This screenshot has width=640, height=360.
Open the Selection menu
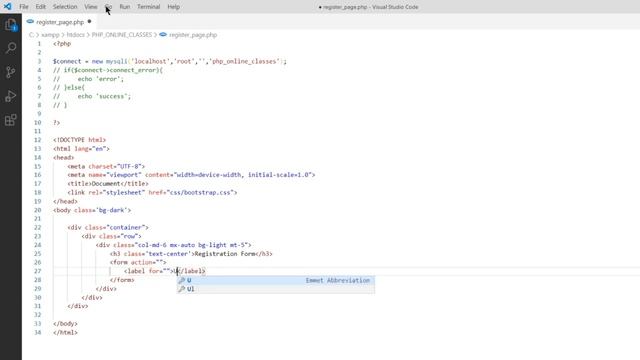[65, 7]
